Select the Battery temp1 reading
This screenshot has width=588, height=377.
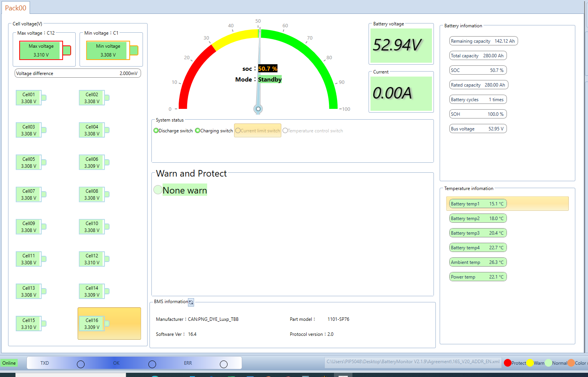477,204
